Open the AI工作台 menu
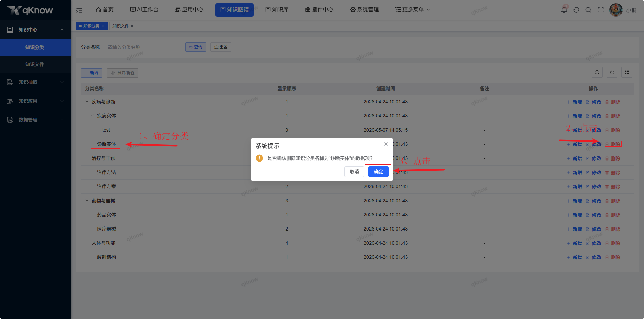The width and height of the screenshot is (644, 319). coord(144,10)
